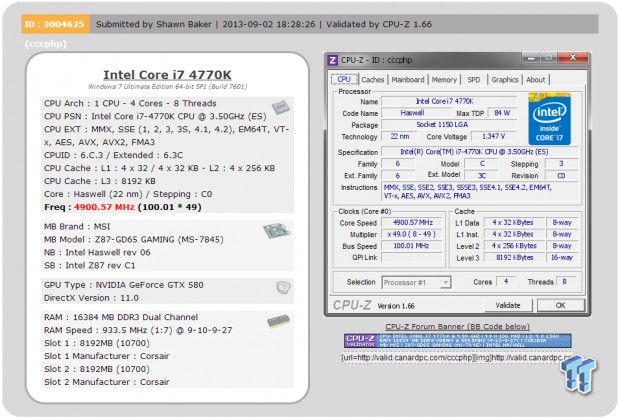Click the OK button
Screen dimensions: 620x418
[x=560, y=305]
